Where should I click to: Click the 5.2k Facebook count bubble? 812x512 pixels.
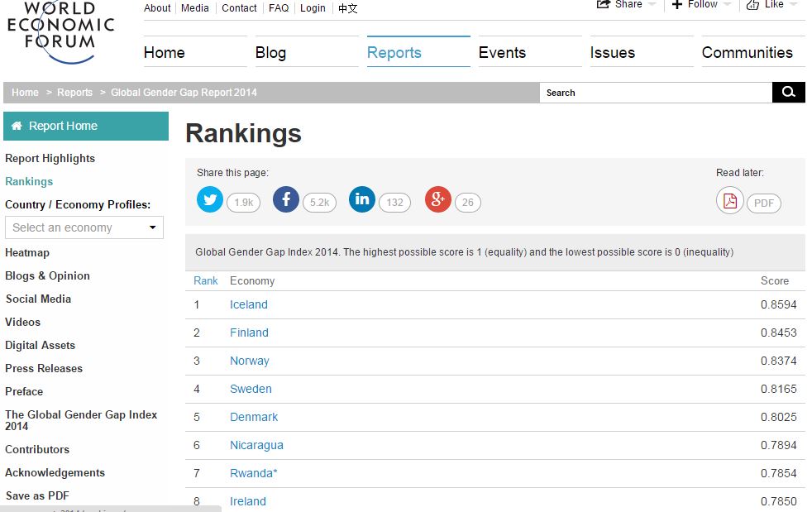click(319, 203)
